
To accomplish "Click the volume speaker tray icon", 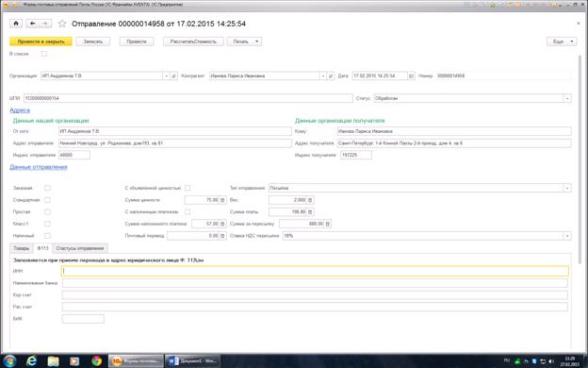I will [551, 361].
